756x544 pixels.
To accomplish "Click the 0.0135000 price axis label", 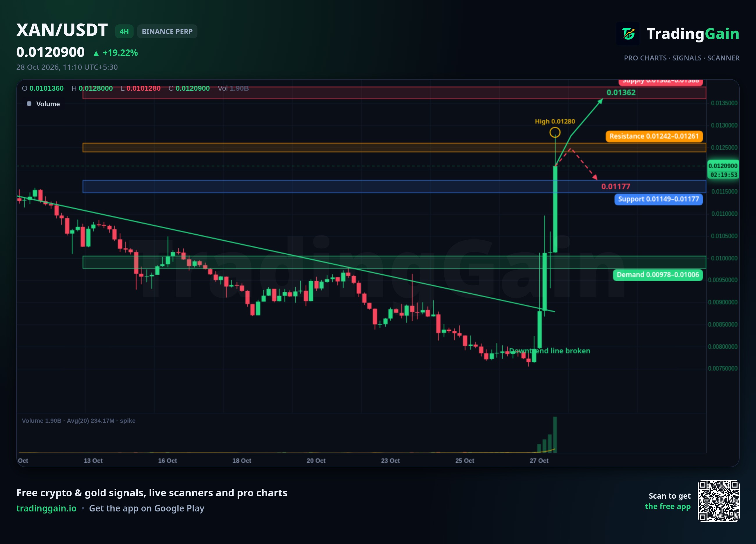I will (x=724, y=103).
